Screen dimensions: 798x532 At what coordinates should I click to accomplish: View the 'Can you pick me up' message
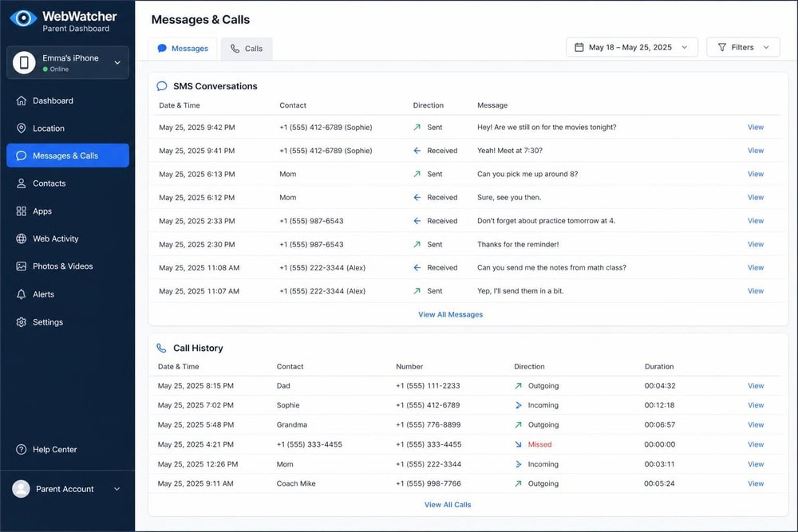[x=755, y=174]
